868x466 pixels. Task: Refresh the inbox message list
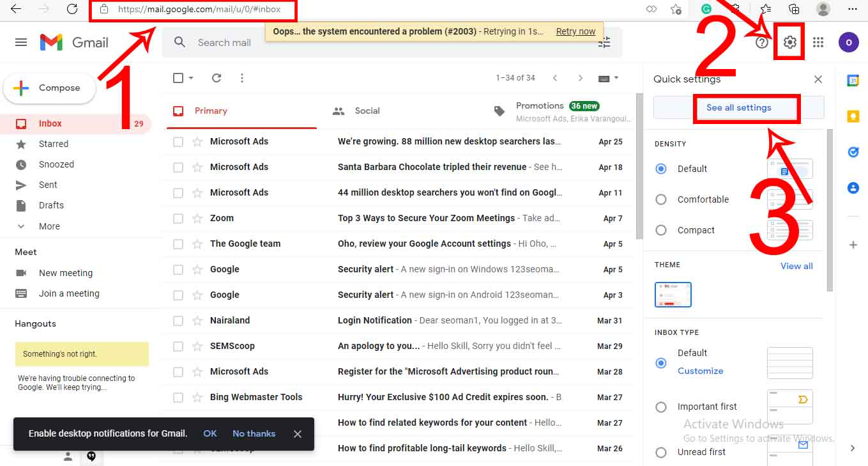[x=217, y=78]
